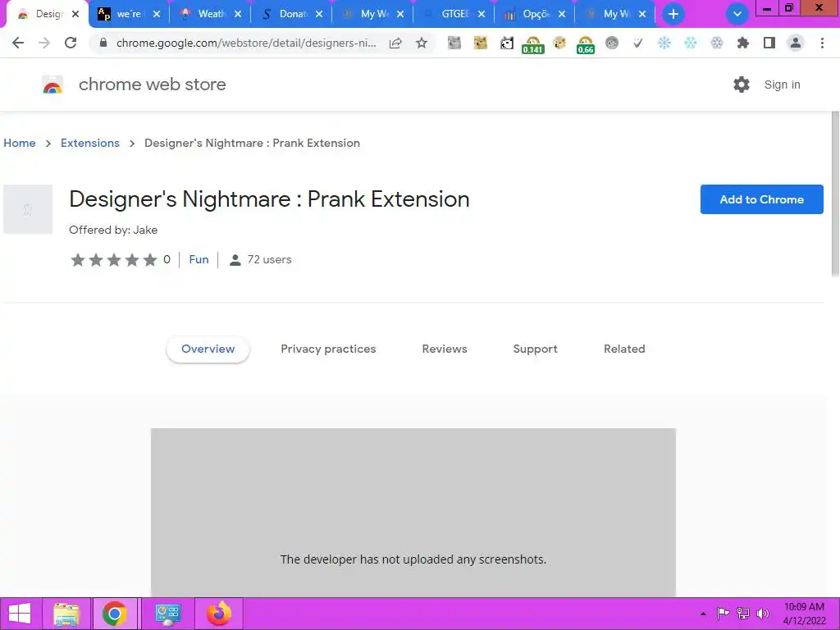This screenshot has height=630, width=840.
Task: Open the Reviews tab
Action: click(x=445, y=349)
